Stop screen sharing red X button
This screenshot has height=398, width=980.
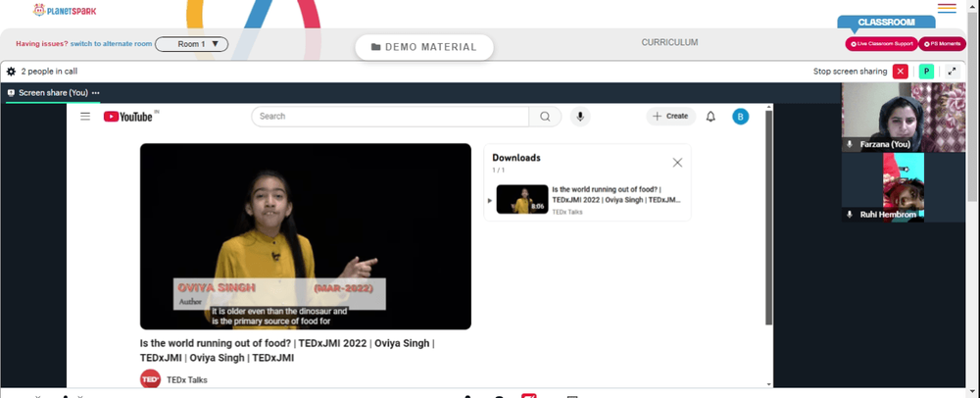point(900,72)
